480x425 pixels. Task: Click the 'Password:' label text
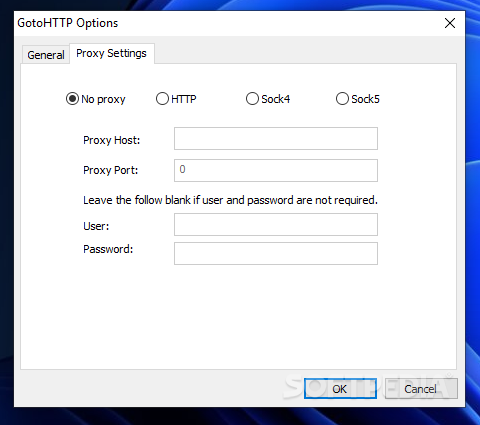[108, 249]
